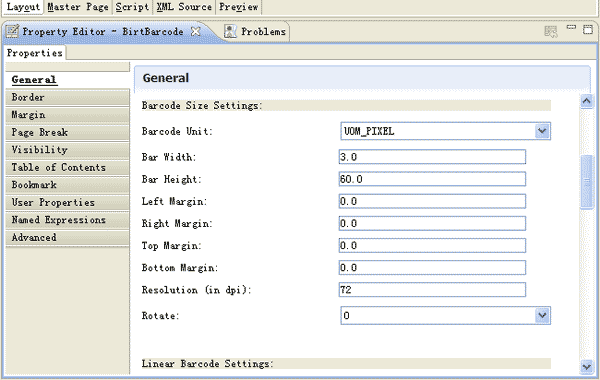The width and height of the screenshot is (600, 380).
Task: Click the Bar Width label
Action: (x=169, y=157)
